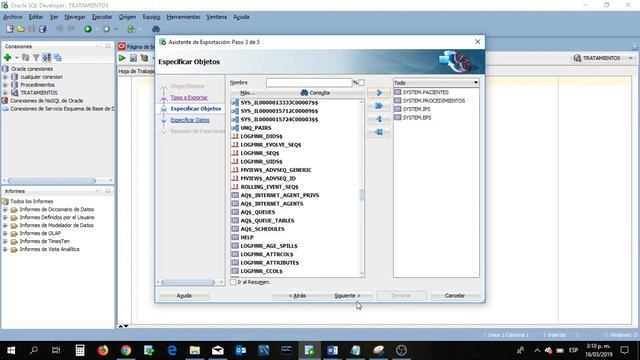Click the Run script icon in worksheet toolbar

click(133, 58)
